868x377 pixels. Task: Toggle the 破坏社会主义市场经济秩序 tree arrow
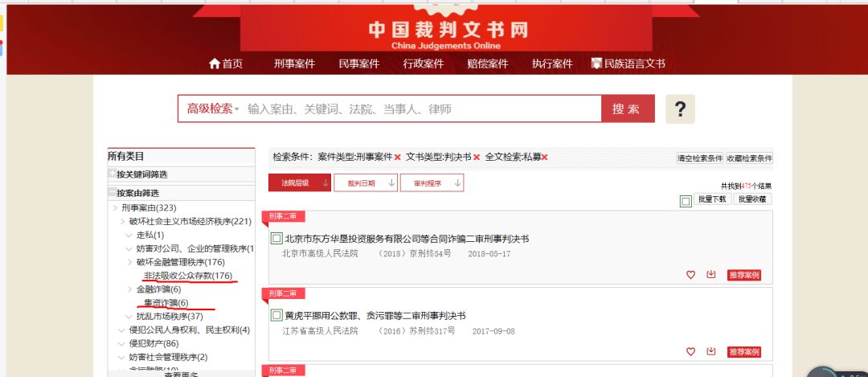[123, 221]
